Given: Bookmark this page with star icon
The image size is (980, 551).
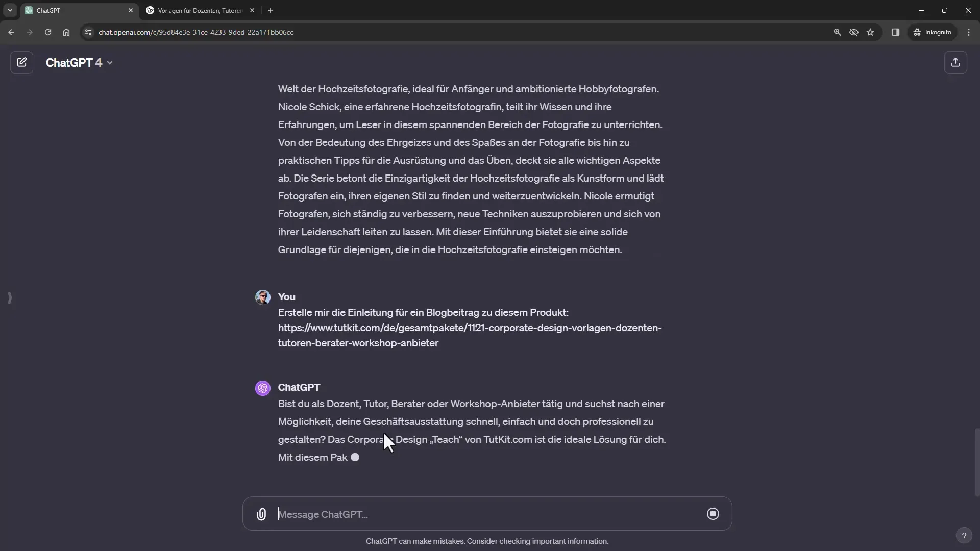Looking at the screenshot, I should click(870, 32).
